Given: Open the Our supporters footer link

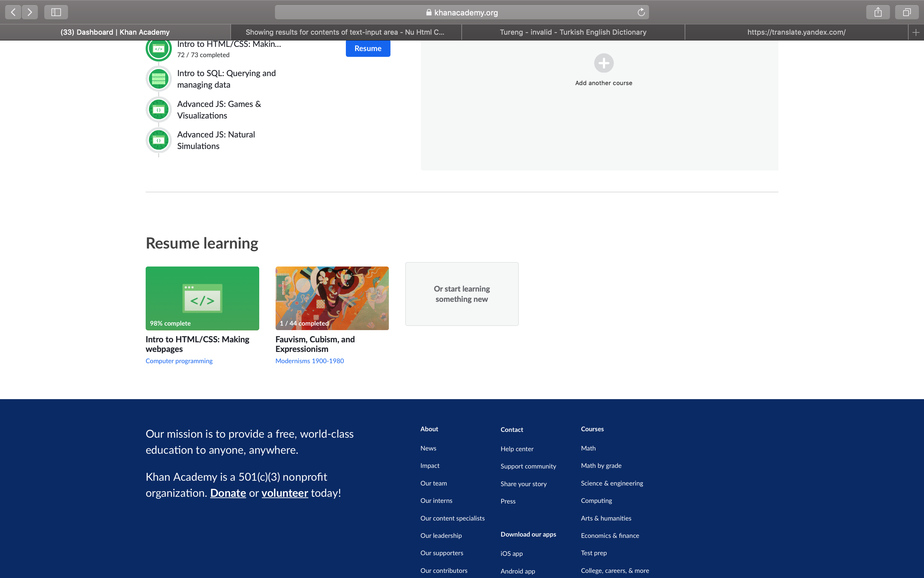Looking at the screenshot, I should (x=442, y=553).
